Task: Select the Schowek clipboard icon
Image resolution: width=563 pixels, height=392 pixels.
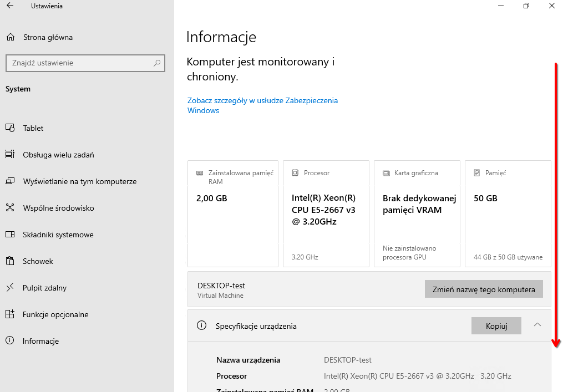Action: [x=9, y=261]
